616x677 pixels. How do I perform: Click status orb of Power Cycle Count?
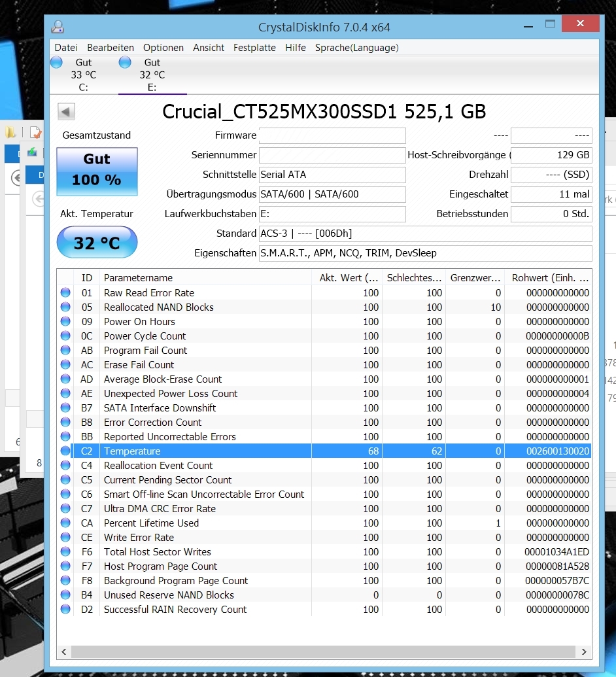click(65, 336)
